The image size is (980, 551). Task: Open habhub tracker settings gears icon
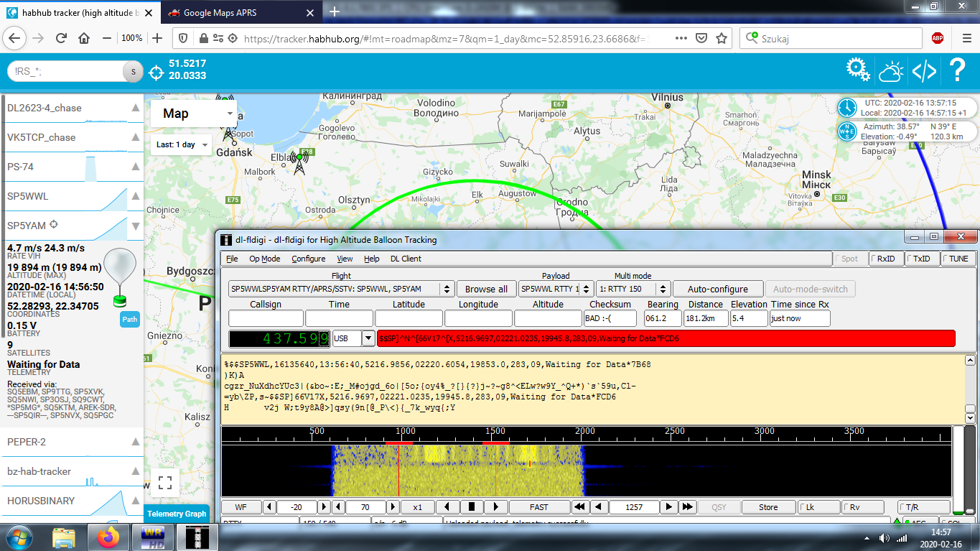(x=858, y=70)
